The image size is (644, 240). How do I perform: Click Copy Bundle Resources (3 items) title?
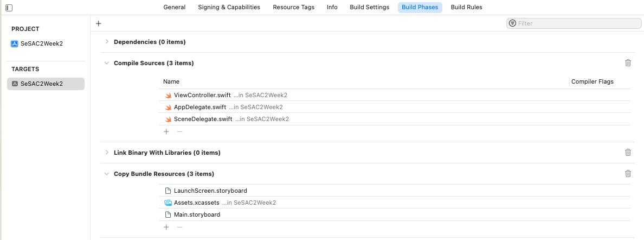(164, 174)
